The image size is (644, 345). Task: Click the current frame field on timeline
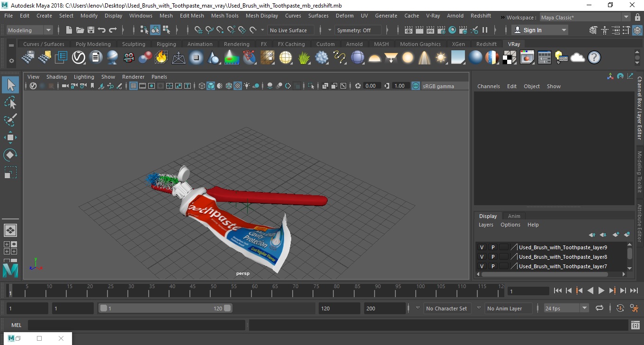click(x=528, y=291)
